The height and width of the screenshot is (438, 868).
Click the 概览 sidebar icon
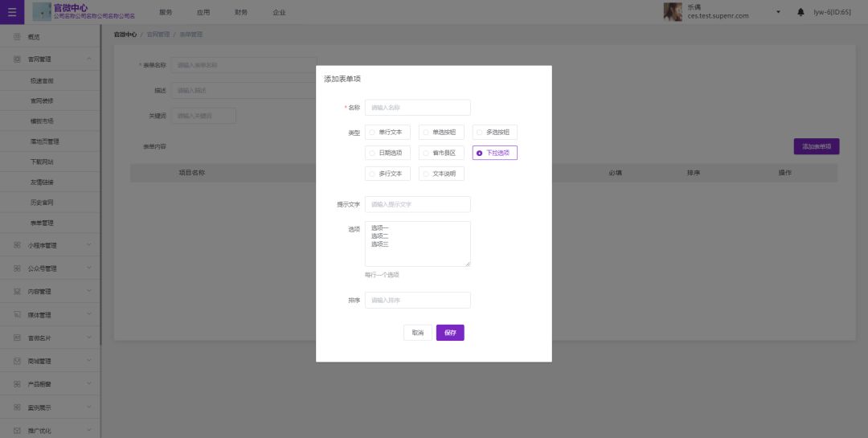point(17,37)
